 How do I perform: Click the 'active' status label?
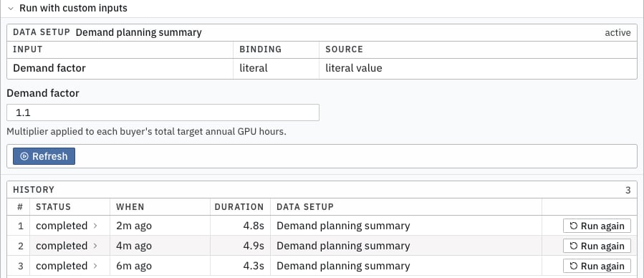click(x=617, y=33)
